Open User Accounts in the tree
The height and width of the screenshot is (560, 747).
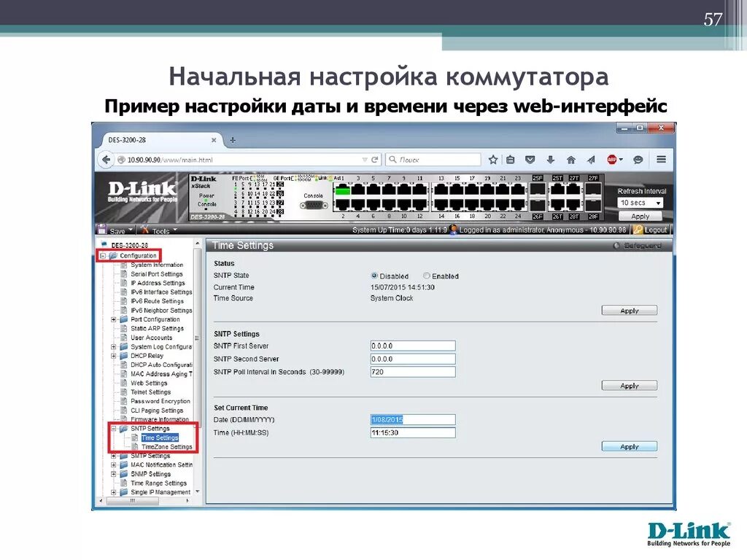pos(152,338)
